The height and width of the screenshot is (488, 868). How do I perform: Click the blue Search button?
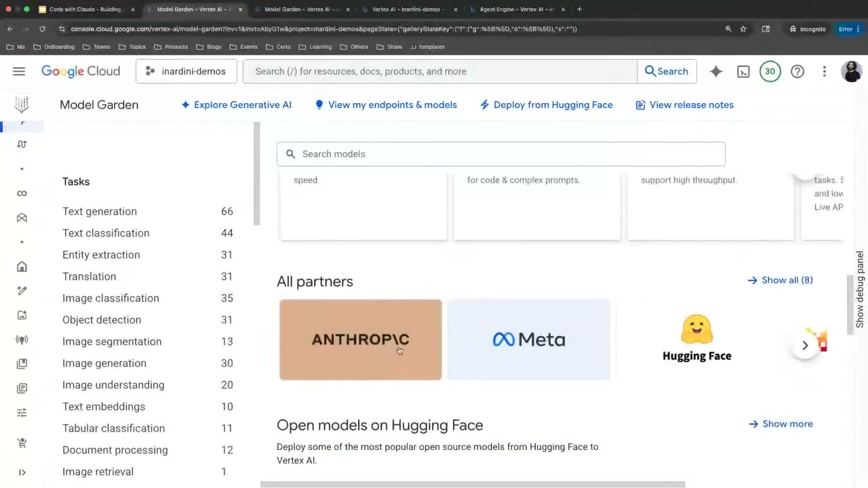[x=667, y=71]
